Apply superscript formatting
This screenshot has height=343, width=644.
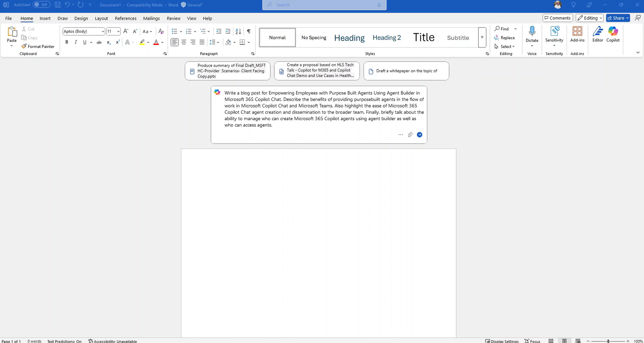pyautogui.click(x=118, y=42)
